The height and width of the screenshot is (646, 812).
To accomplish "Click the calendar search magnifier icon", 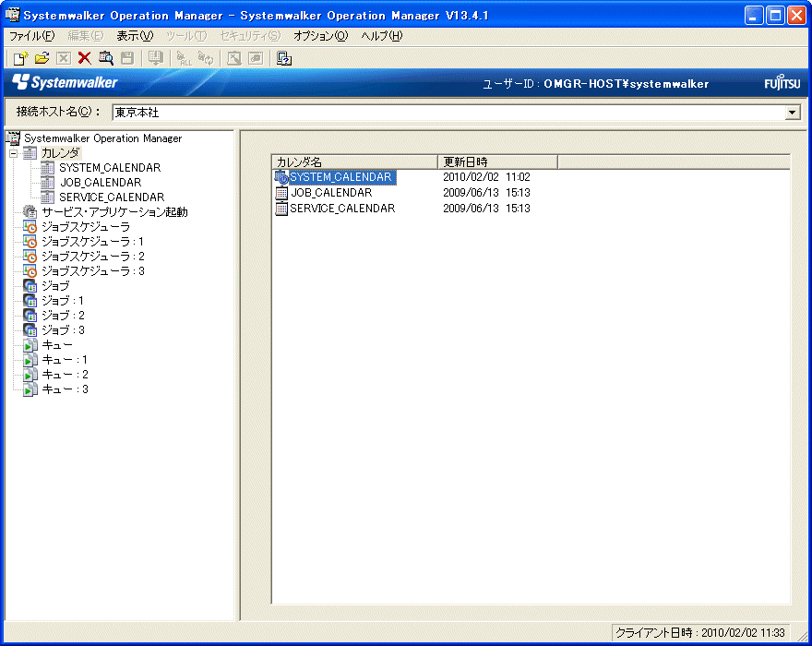I will (106, 58).
